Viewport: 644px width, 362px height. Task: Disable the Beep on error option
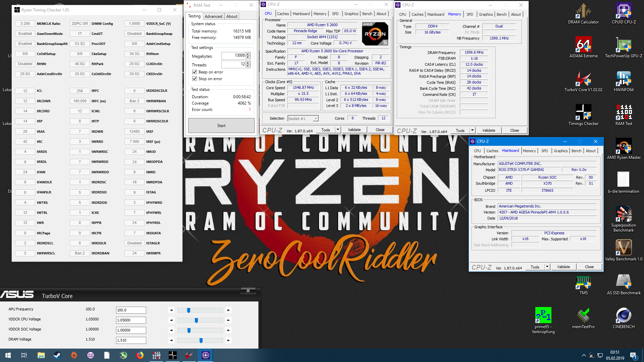(x=195, y=72)
